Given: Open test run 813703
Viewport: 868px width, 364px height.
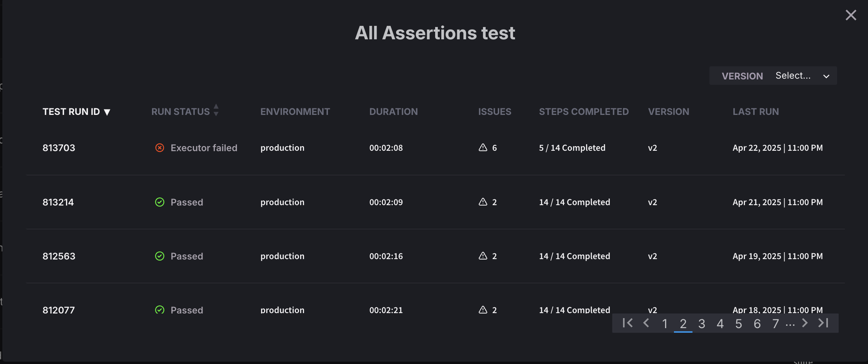Looking at the screenshot, I should tap(59, 148).
